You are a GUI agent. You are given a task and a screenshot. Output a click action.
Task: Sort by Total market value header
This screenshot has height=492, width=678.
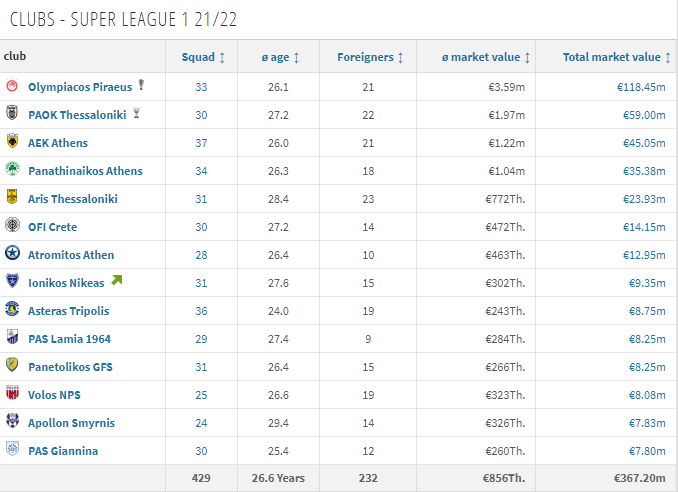(x=617, y=57)
